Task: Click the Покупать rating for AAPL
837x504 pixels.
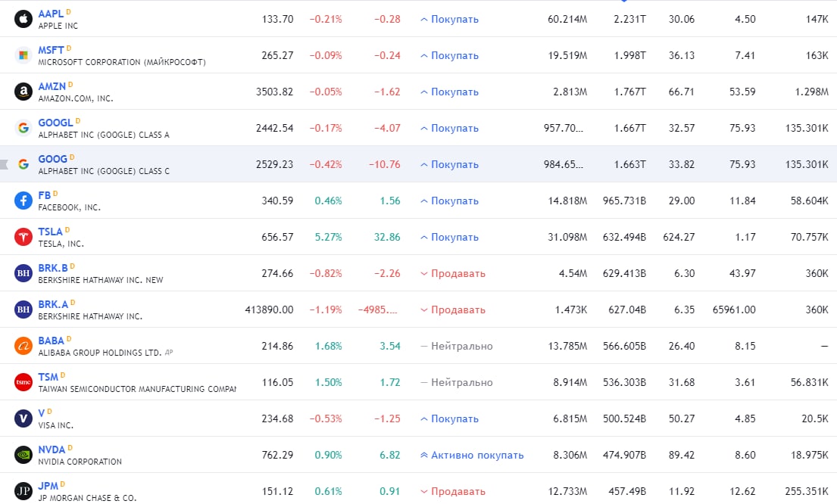Action: pyautogui.click(x=449, y=19)
